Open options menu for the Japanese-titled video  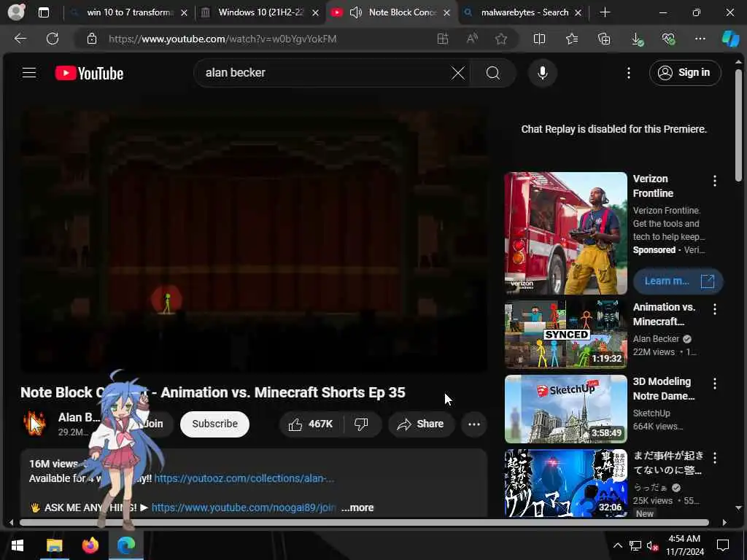715,458
